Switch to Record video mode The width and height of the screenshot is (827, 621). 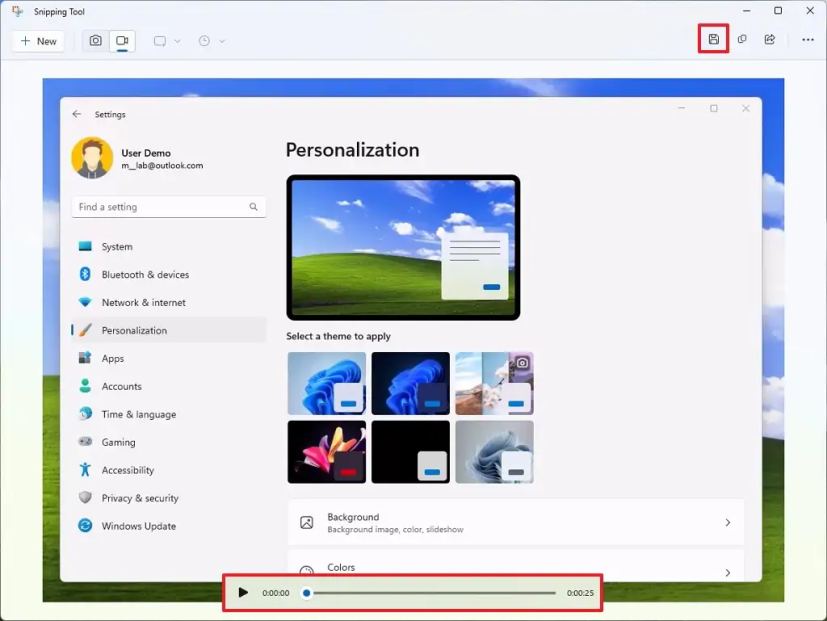coord(122,41)
